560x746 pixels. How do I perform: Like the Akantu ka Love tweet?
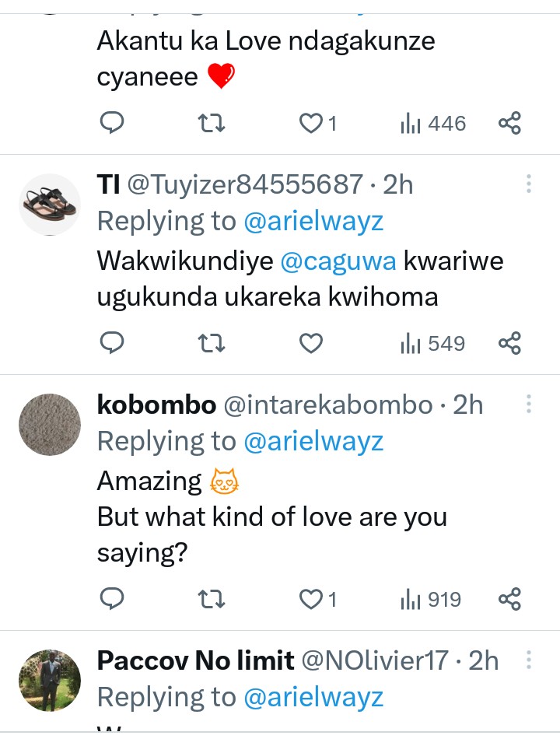312,123
